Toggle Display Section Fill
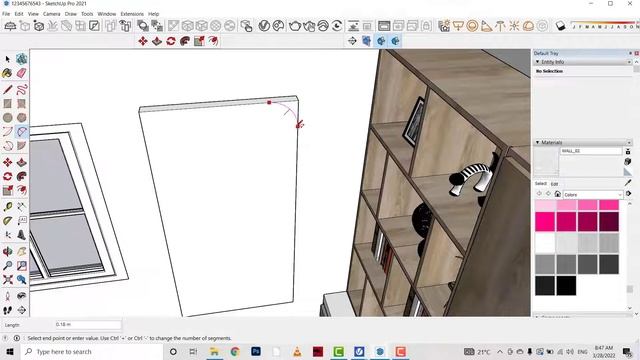Image resolution: width=640 pixels, height=360 pixels. point(395,41)
